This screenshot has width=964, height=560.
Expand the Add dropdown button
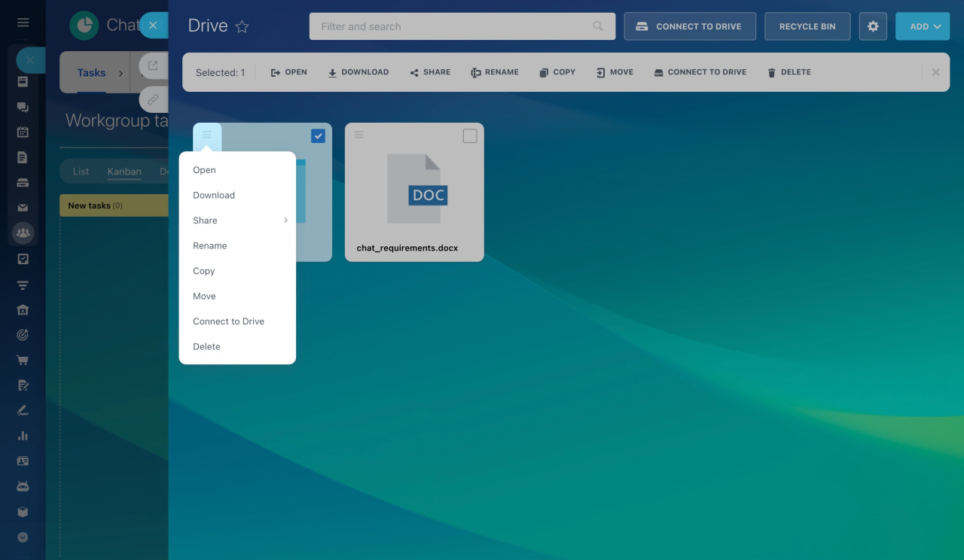click(x=922, y=26)
